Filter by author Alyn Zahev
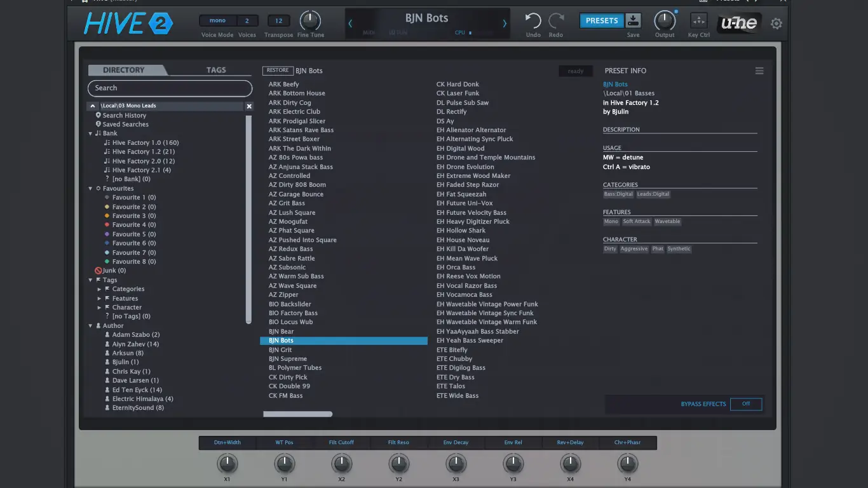868x488 pixels. point(135,344)
